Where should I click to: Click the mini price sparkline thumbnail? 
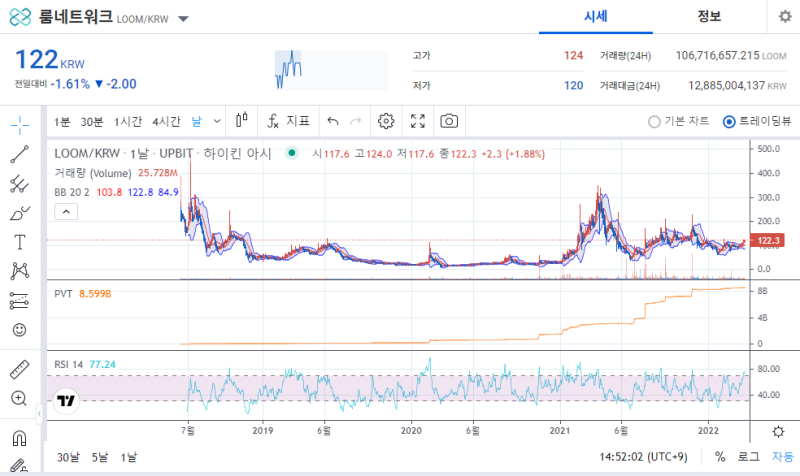(x=332, y=70)
